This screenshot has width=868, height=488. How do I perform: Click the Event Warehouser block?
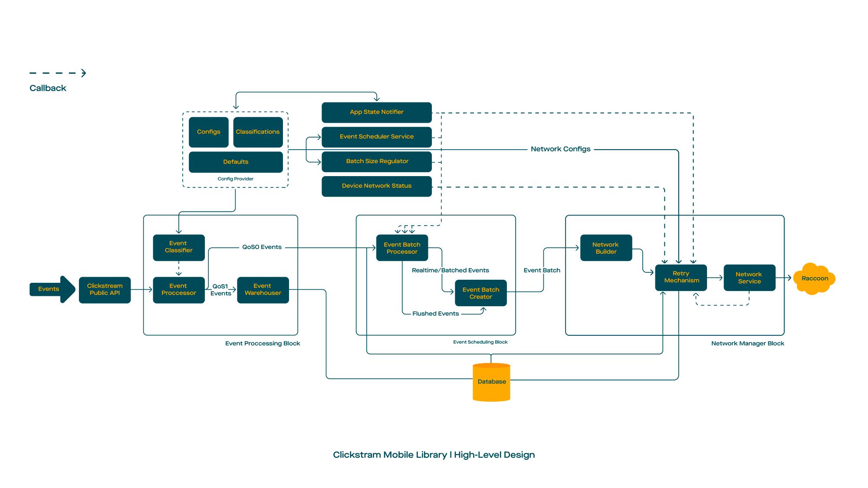[x=263, y=290]
